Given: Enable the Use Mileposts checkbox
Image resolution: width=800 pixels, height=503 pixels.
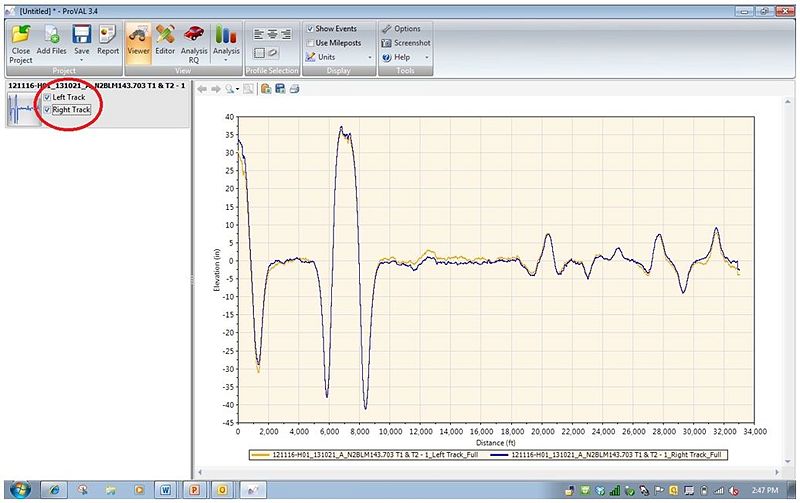Looking at the screenshot, I should click(310, 43).
